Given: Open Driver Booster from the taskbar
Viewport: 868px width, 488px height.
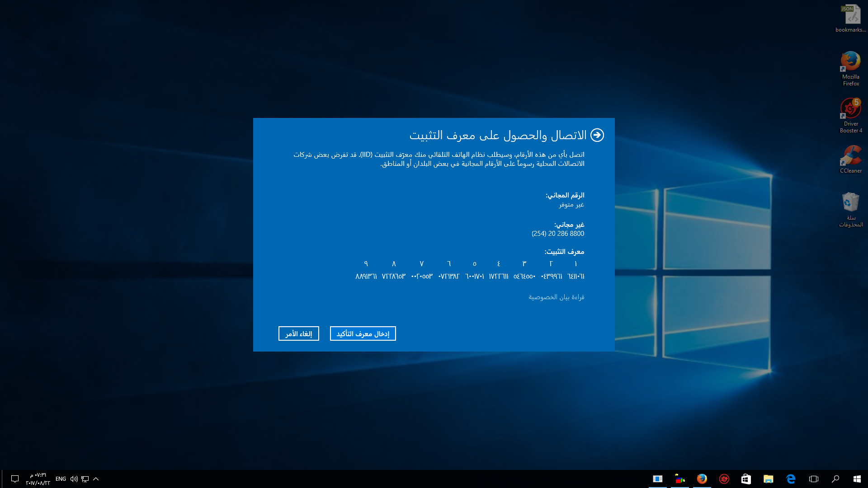Looking at the screenshot, I should pos(724,479).
